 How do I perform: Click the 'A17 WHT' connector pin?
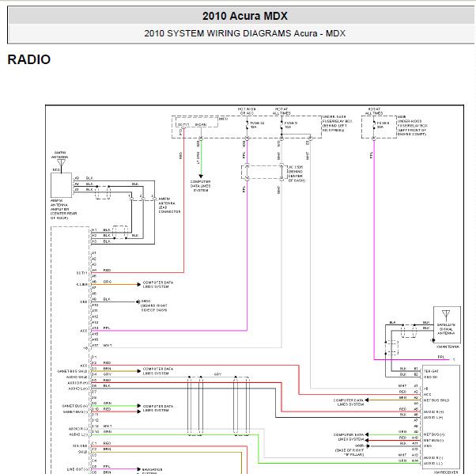pos(102,346)
